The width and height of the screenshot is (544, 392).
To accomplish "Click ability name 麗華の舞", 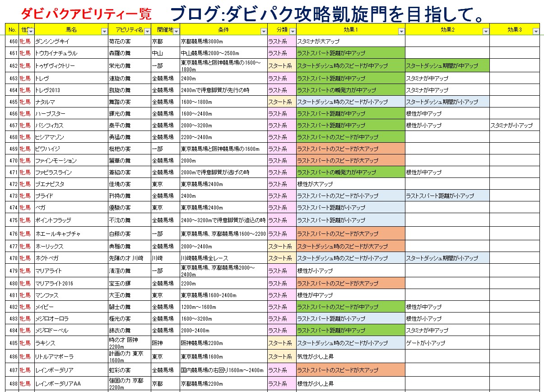I will [x=120, y=160].
